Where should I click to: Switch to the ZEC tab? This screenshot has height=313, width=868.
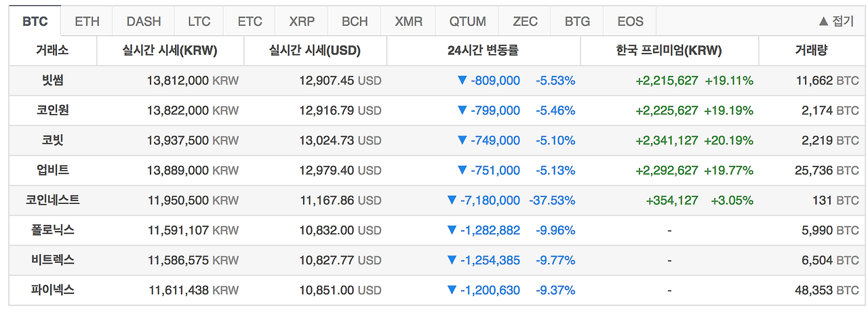click(525, 21)
